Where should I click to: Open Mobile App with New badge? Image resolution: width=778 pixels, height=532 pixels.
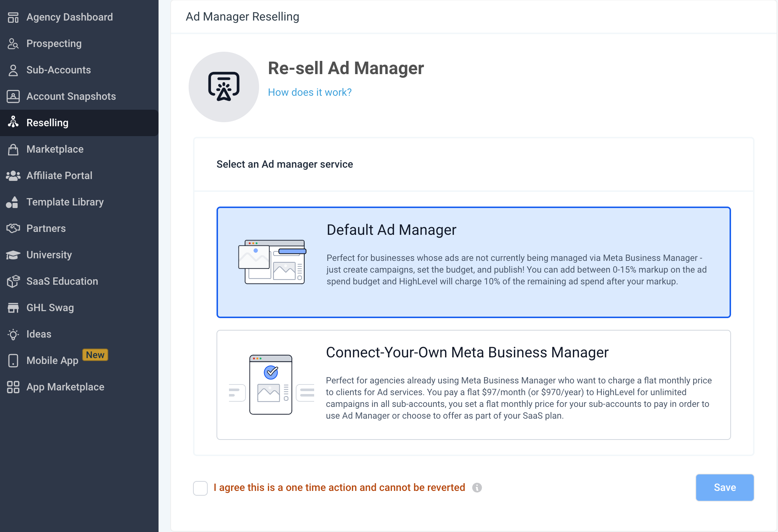(52, 361)
